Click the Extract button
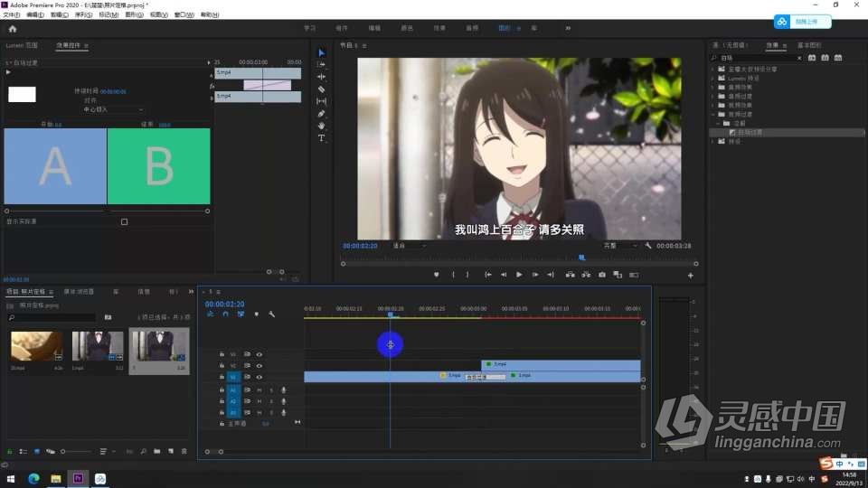 586,275
